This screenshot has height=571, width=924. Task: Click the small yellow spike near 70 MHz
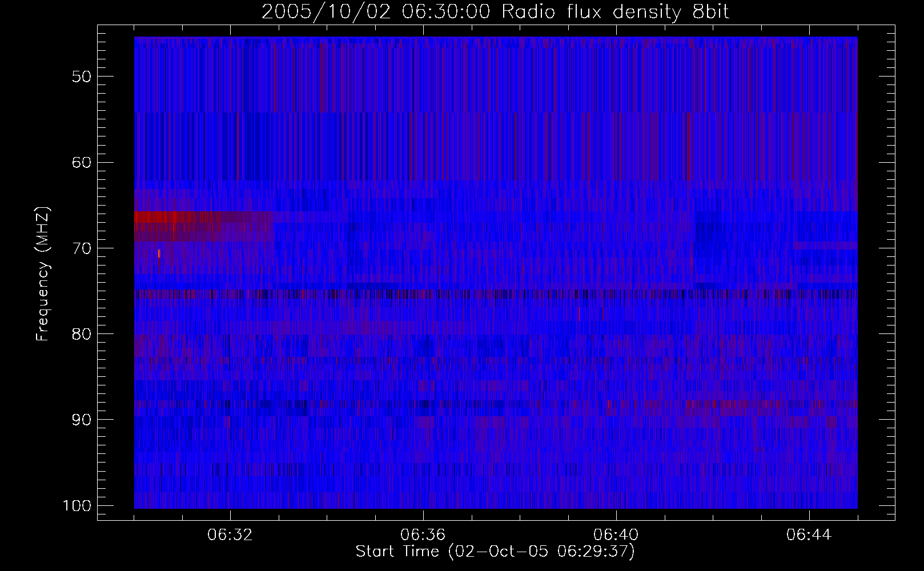[159, 254]
